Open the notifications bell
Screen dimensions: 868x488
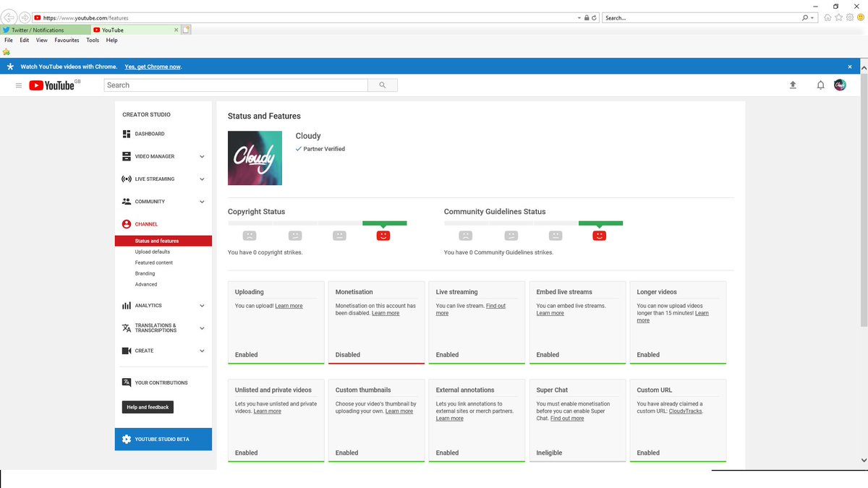pyautogui.click(x=820, y=85)
